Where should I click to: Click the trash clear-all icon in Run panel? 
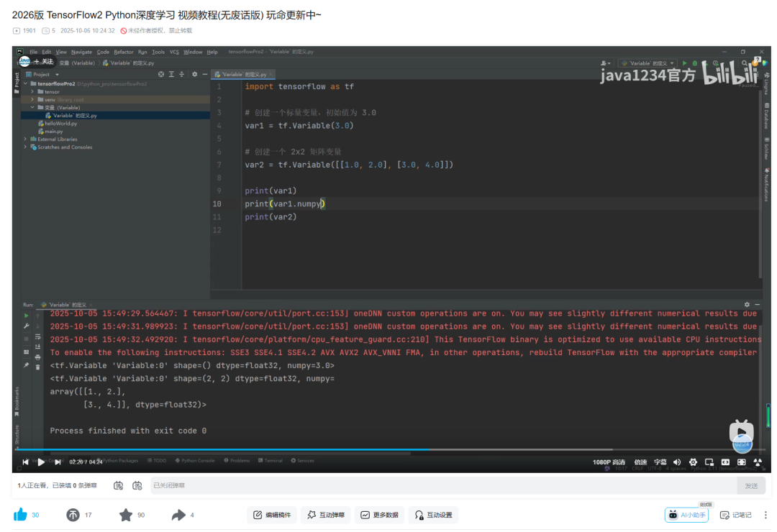coord(37,367)
